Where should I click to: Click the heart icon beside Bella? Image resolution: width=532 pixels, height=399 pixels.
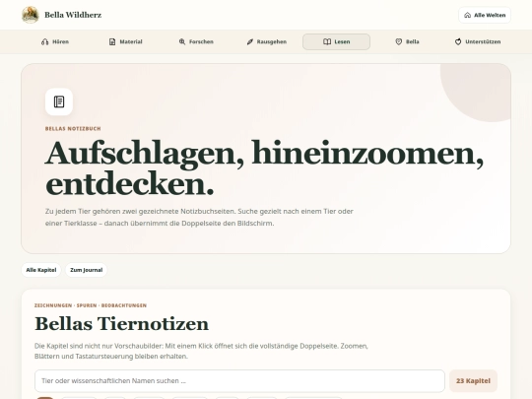(x=399, y=41)
